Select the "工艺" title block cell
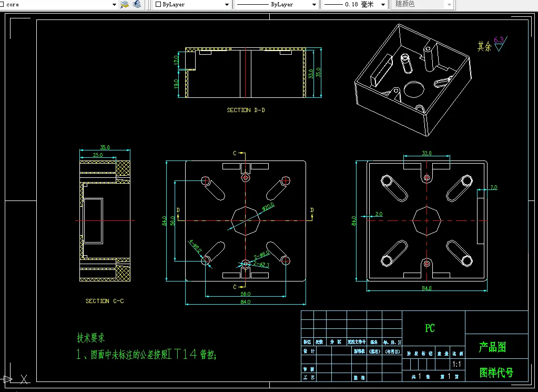The height and width of the screenshot is (392, 538). pyautogui.click(x=308, y=377)
